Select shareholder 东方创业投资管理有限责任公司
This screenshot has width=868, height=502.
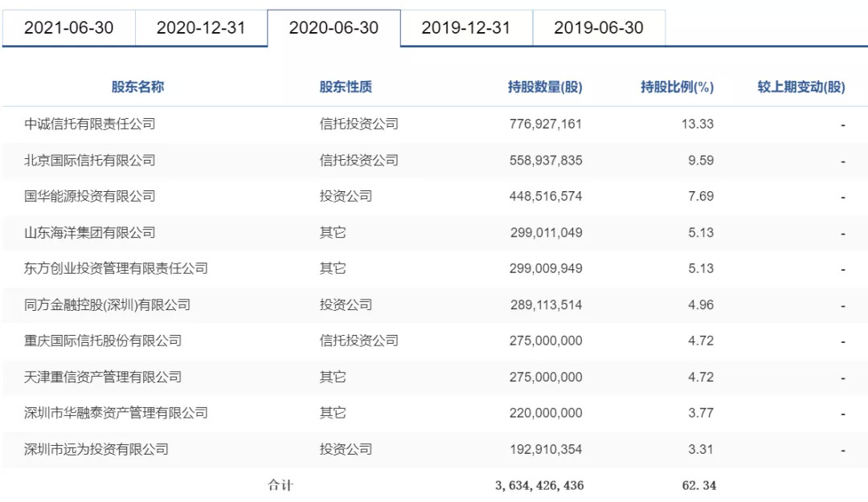point(116,268)
